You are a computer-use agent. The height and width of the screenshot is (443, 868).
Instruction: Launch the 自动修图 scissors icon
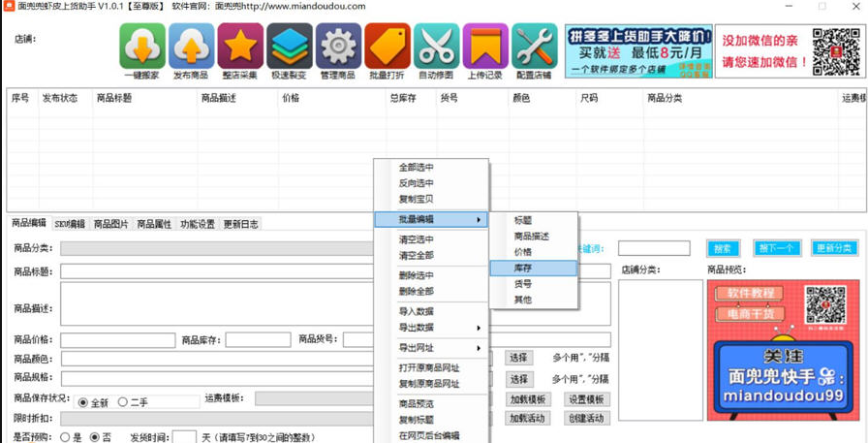(x=436, y=46)
